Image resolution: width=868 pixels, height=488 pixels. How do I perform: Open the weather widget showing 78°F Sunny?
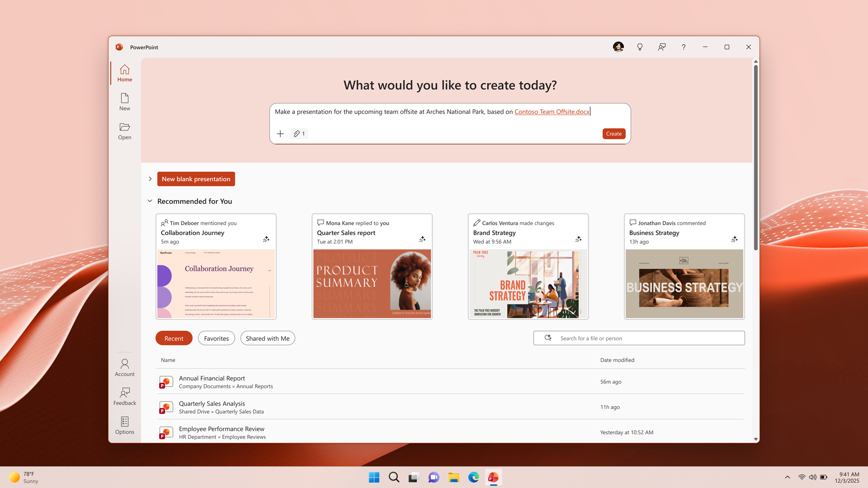[x=24, y=477]
